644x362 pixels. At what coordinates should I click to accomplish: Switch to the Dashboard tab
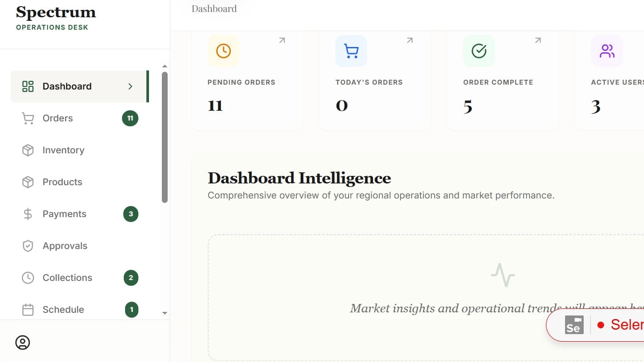(214, 8)
